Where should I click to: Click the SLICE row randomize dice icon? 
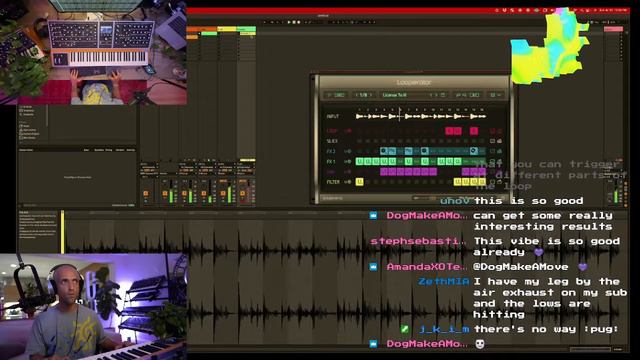(x=499, y=141)
